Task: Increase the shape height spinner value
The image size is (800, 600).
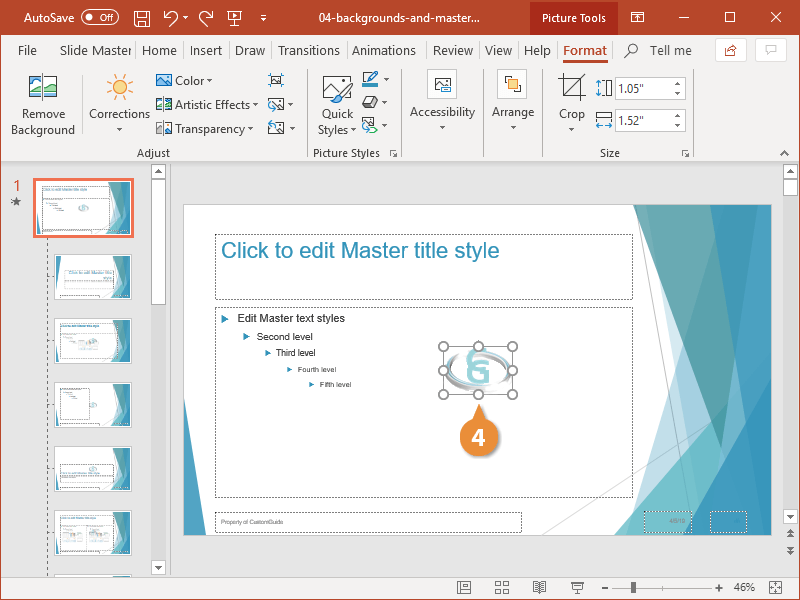Action: pyautogui.click(x=677, y=84)
